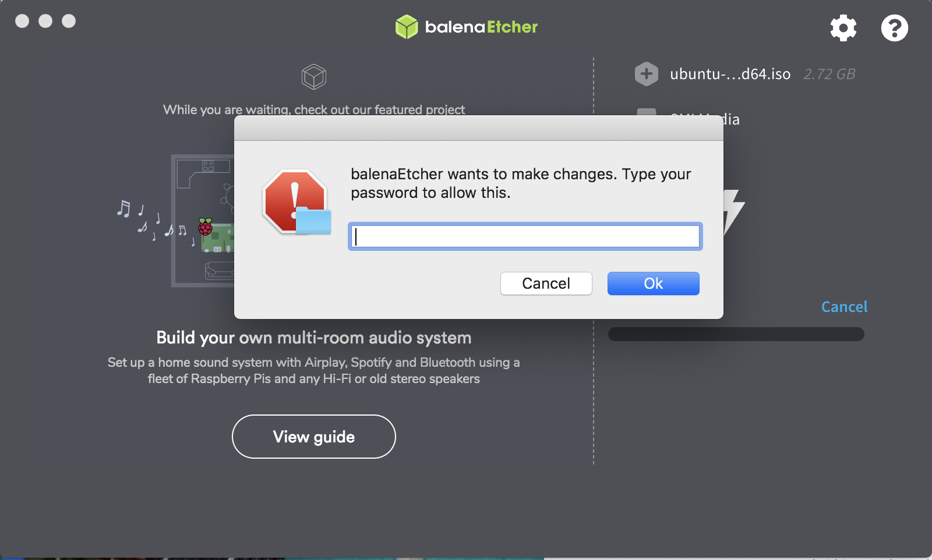Cancel the ongoing flash operation

[x=844, y=307]
